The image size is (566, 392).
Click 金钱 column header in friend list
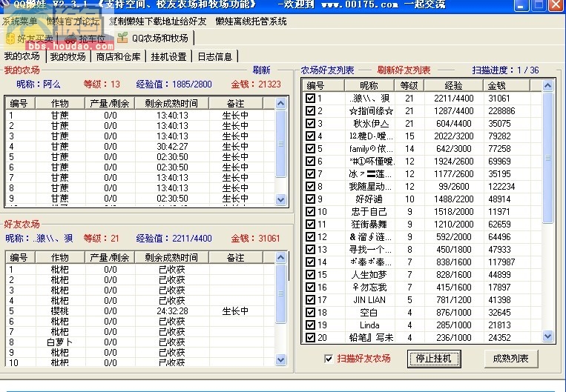tap(507, 86)
